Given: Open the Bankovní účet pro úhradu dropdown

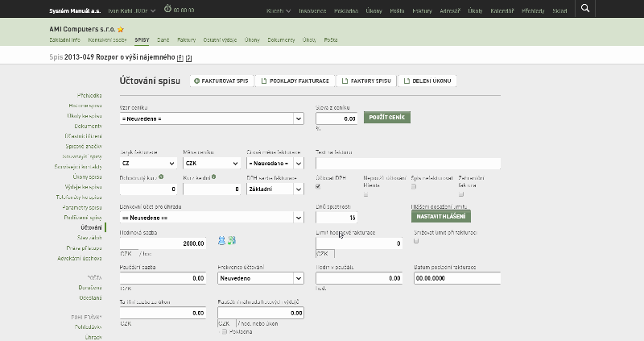Looking at the screenshot, I should [x=212, y=218].
